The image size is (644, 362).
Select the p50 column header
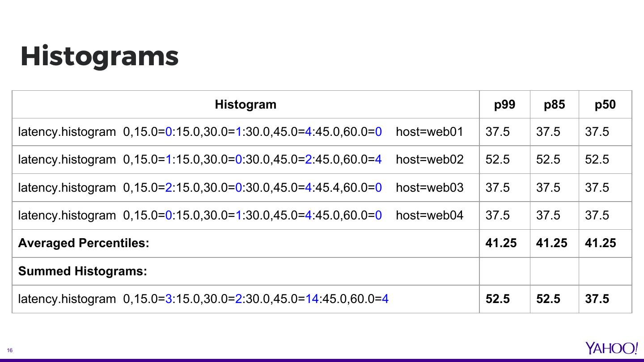[605, 105]
